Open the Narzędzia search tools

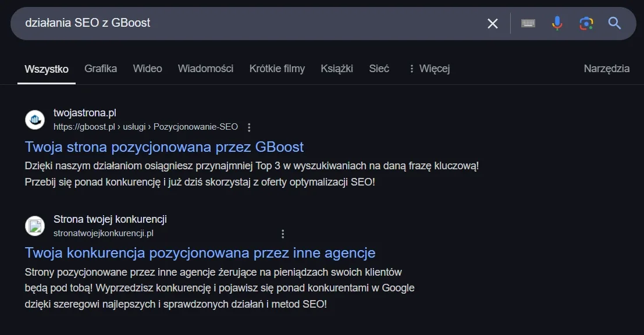tap(607, 69)
